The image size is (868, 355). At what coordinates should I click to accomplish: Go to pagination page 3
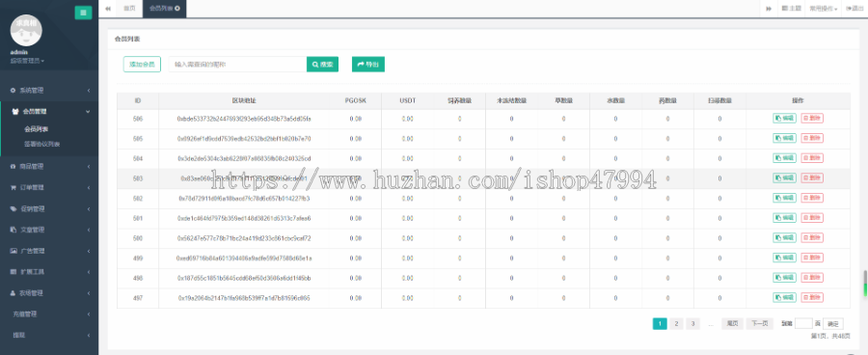coord(692,324)
